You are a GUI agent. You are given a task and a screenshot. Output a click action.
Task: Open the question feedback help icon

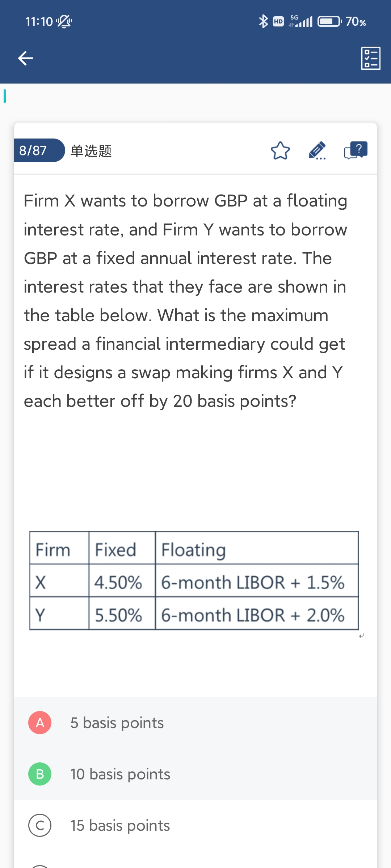coord(356,150)
